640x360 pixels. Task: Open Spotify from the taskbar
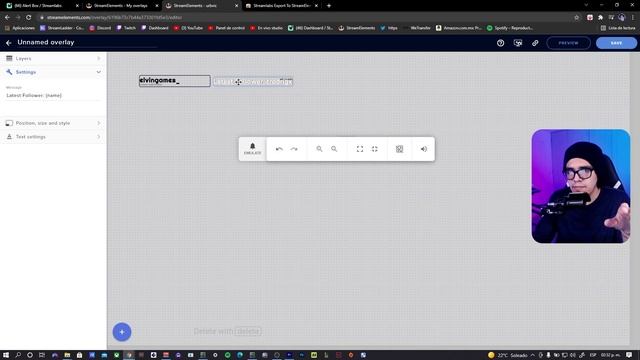pos(228,355)
